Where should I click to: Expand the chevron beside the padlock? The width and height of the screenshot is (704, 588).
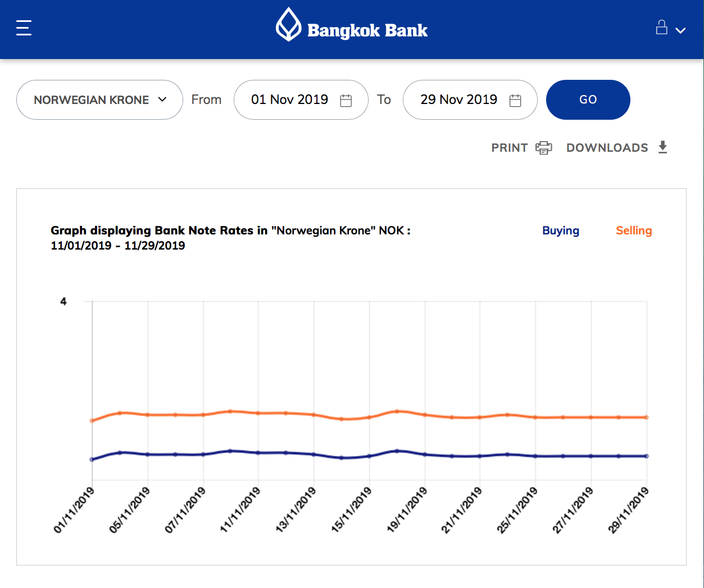pyautogui.click(x=680, y=30)
